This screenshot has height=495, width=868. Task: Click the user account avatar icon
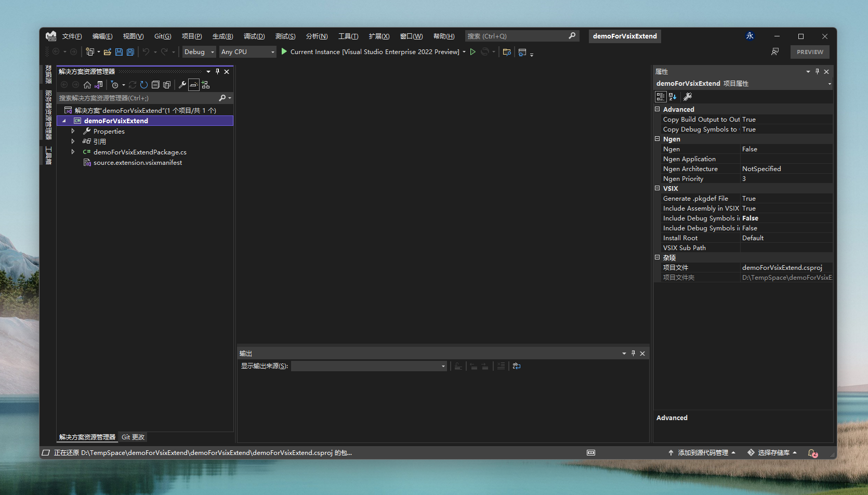click(749, 36)
